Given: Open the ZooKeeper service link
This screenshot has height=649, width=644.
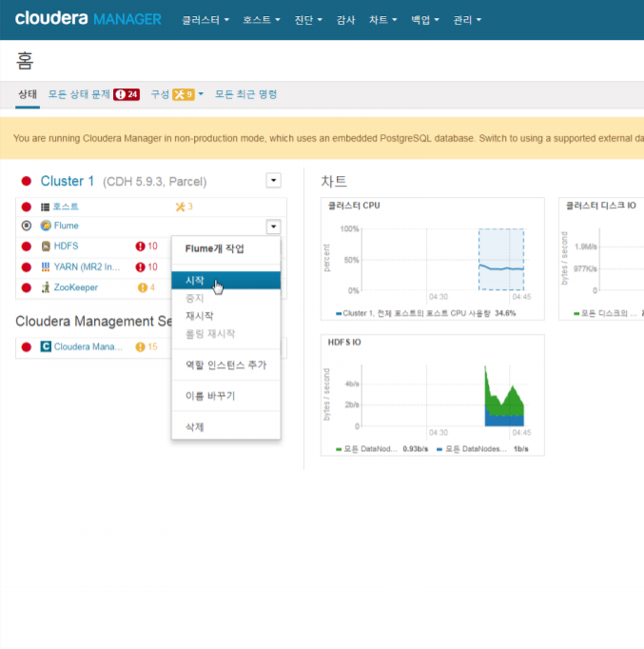Looking at the screenshot, I should click(76, 287).
